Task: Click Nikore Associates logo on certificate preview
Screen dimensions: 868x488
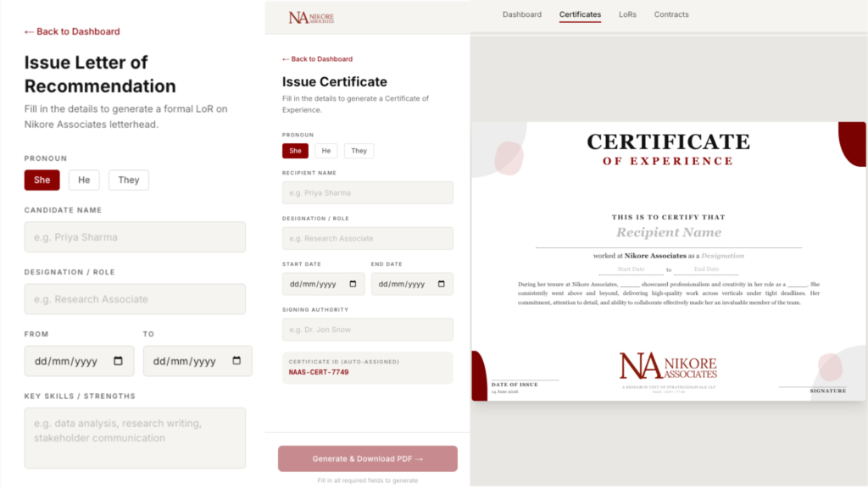Action: pos(668,366)
